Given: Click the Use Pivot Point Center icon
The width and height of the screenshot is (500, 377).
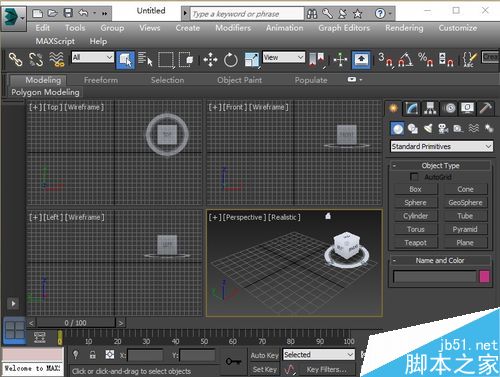Looking at the screenshot, I should point(317,60).
